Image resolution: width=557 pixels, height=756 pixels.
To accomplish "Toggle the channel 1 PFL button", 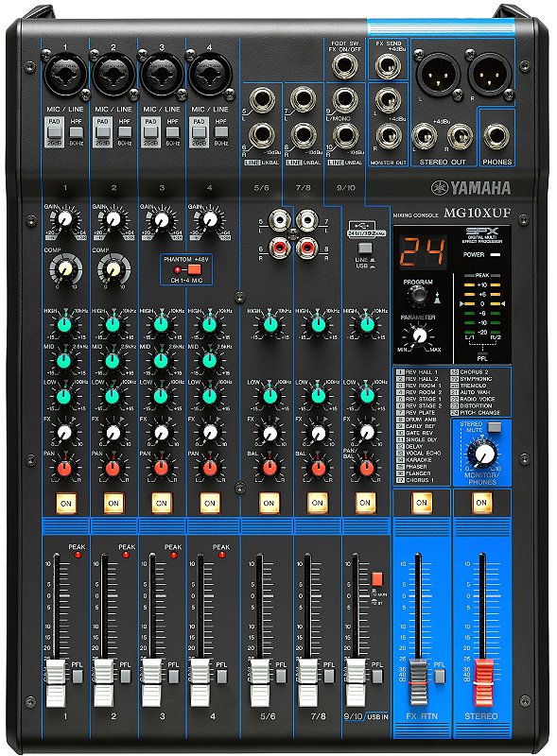I will [78, 676].
